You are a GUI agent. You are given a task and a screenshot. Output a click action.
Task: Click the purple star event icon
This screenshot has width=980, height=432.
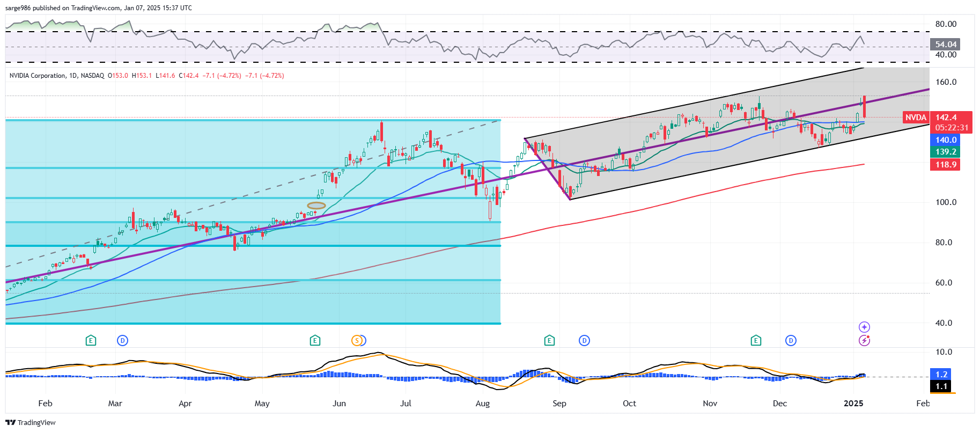(x=864, y=327)
